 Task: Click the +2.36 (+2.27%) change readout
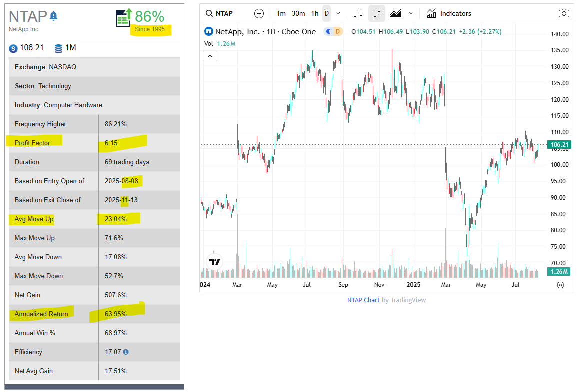tap(480, 32)
